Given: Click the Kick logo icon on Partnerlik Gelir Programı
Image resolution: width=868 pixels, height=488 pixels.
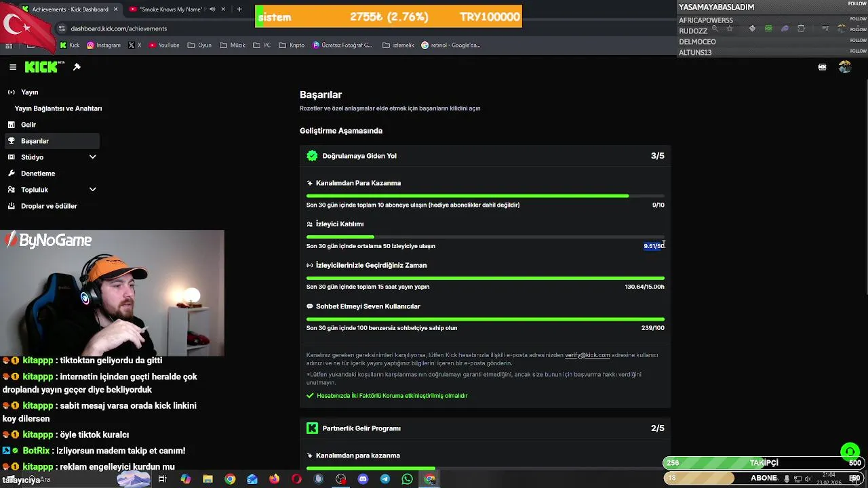Looking at the screenshot, I should click(x=312, y=428).
